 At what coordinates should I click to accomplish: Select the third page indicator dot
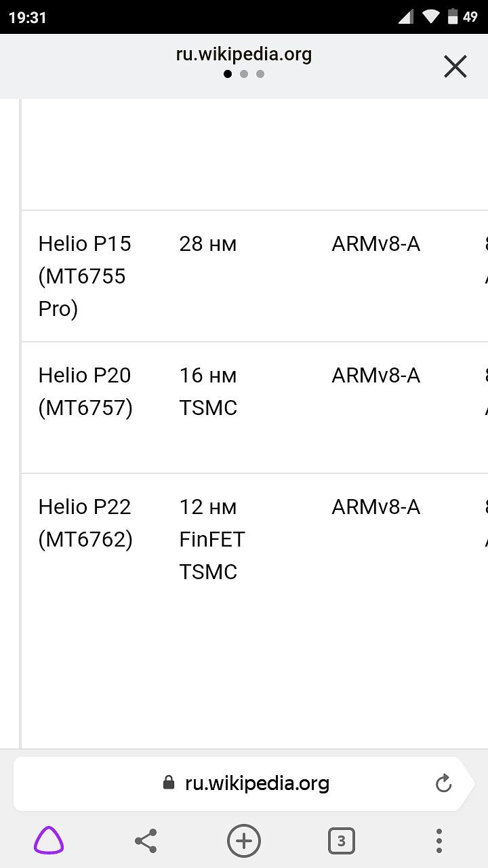click(x=260, y=74)
